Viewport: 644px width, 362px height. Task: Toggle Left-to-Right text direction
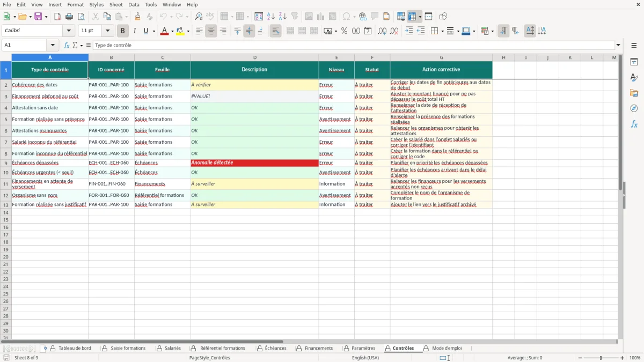click(x=503, y=31)
